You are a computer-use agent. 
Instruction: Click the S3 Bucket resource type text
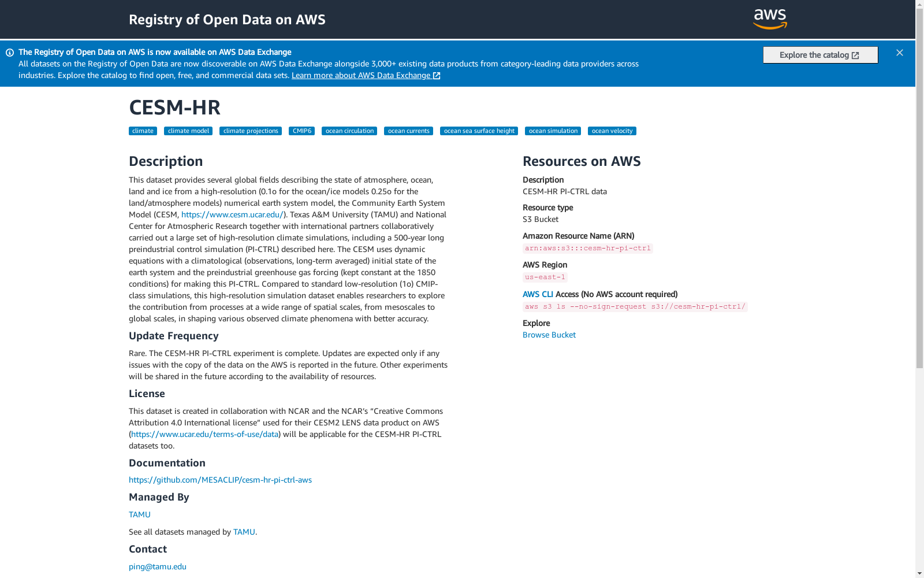click(x=541, y=219)
